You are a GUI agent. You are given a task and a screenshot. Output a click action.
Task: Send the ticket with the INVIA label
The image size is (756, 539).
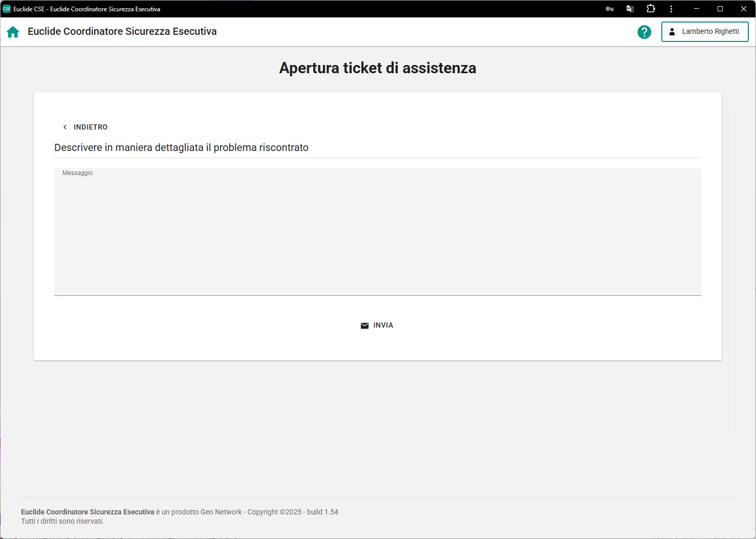click(383, 326)
